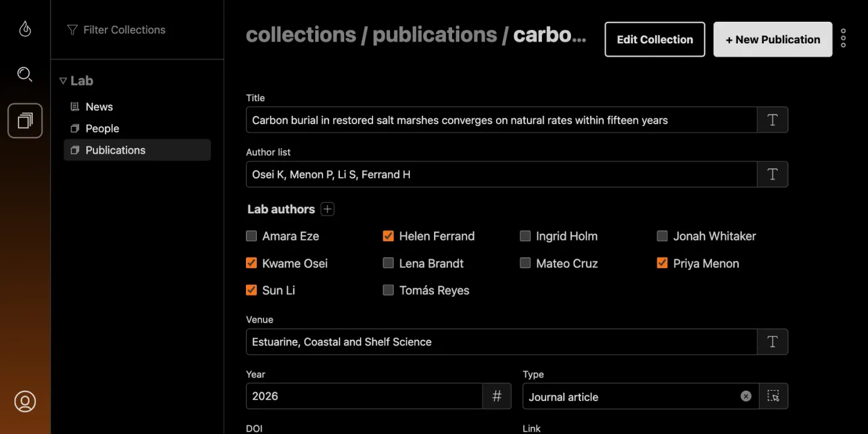Screen dimensions: 868x434
Task: Uncheck the Sun Li checkbox
Action: pyautogui.click(x=251, y=290)
